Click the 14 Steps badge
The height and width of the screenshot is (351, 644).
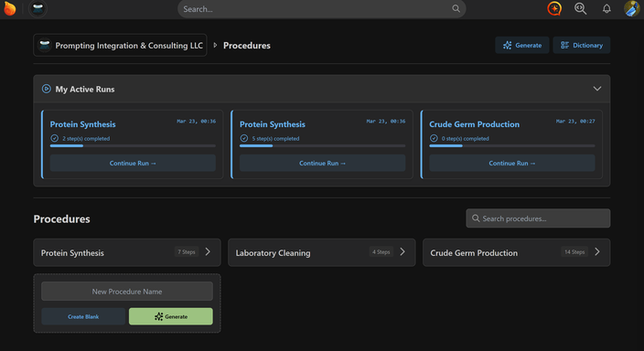574,251
